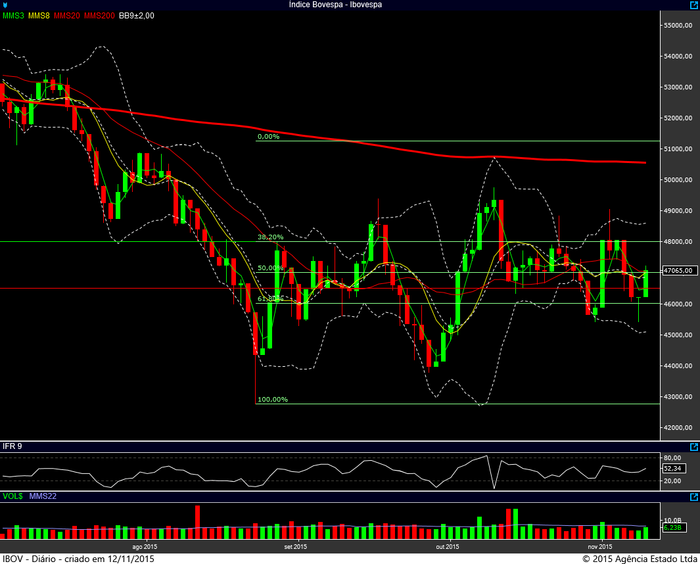Click the 6,23B volume value tag
Image resolution: width=700 pixels, height=564 pixels.
click(673, 527)
